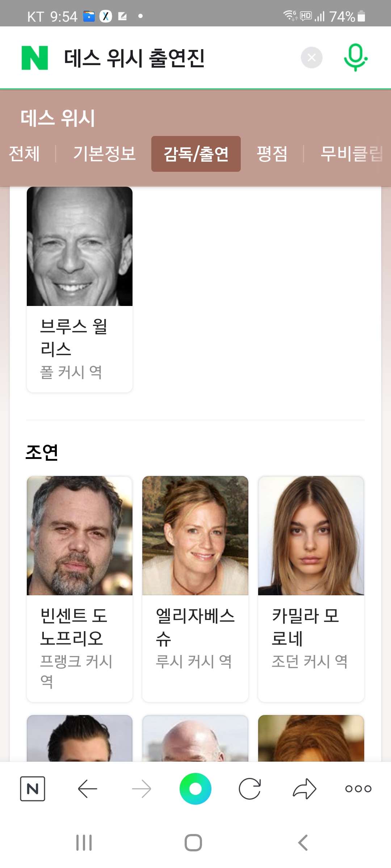Screen dimensions: 391x868
Task: Switch to the 전체 tab
Action: pyautogui.click(x=24, y=154)
